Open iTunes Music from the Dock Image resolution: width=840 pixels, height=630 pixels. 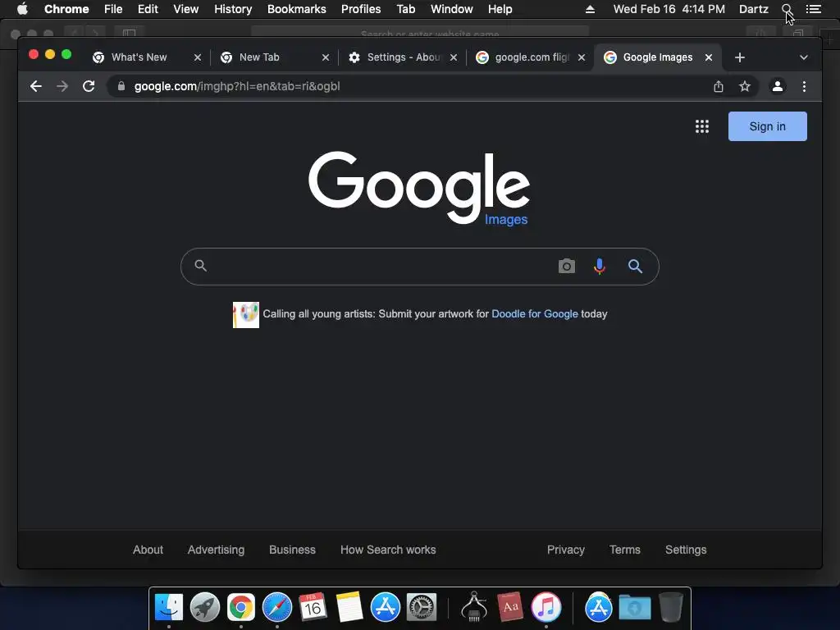pyautogui.click(x=546, y=608)
